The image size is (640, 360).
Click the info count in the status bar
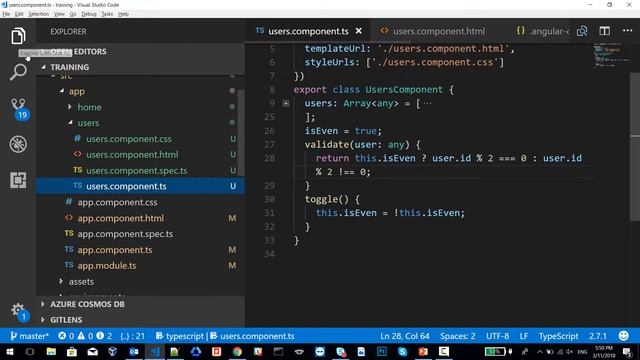(x=104, y=336)
